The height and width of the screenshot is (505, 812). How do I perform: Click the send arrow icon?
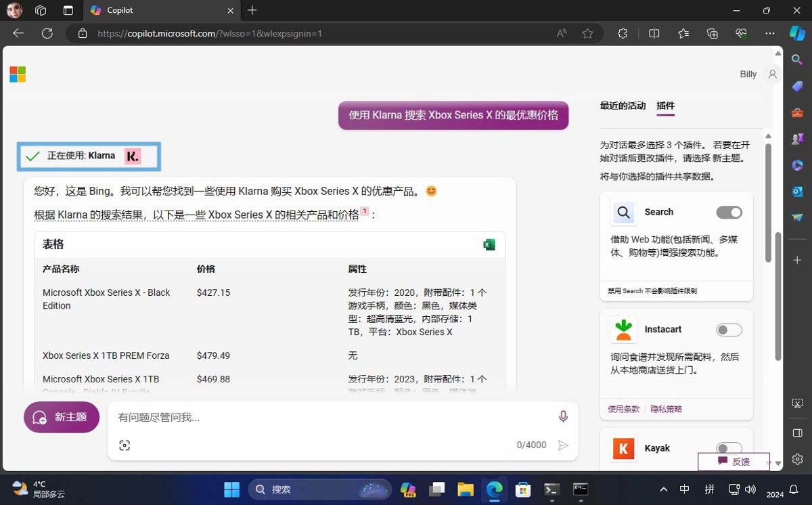(562, 445)
